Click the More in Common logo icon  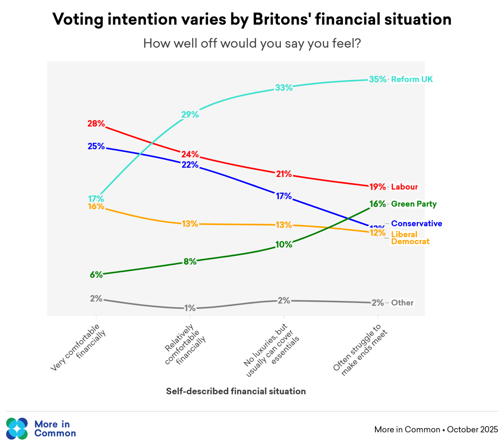(17, 429)
